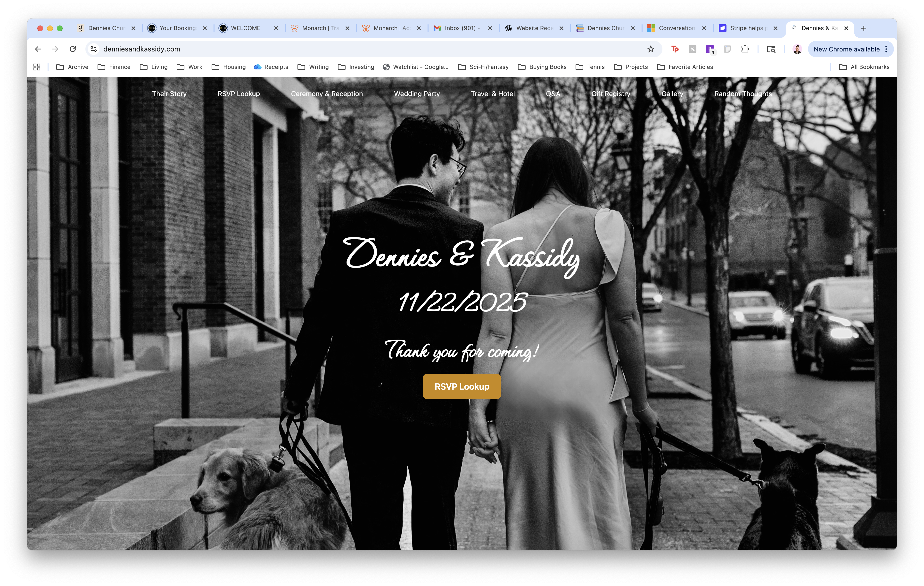
Task: Open the three-dot Chrome menu
Action: point(886,49)
